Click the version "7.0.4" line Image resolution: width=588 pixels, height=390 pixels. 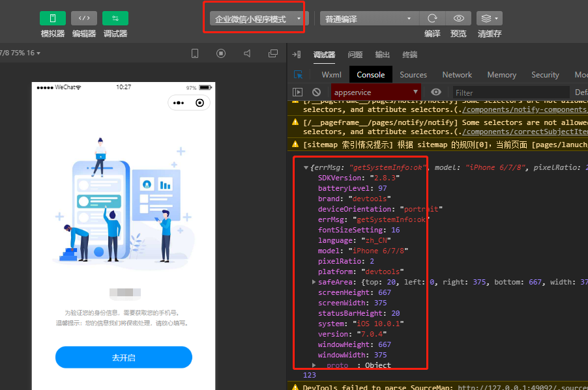pyautogui.click(x=352, y=334)
